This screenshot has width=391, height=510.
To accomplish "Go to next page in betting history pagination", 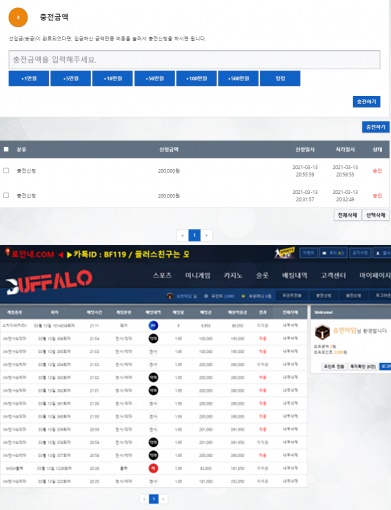I will (x=163, y=499).
